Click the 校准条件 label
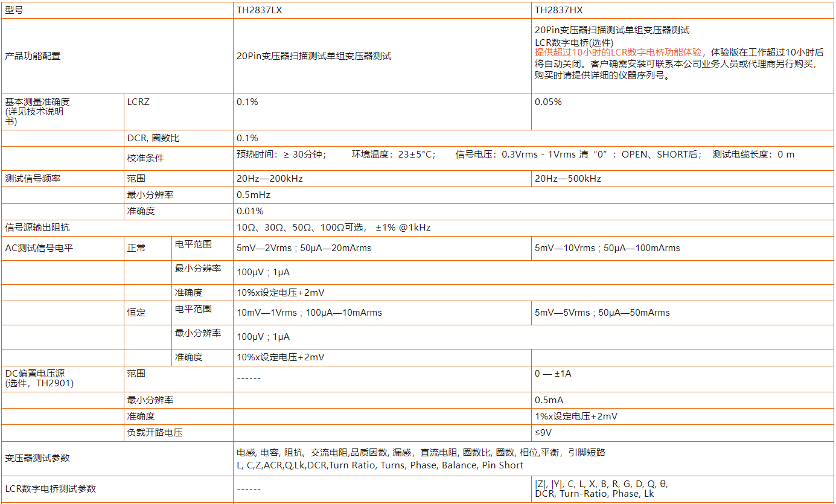Image resolution: width=836 pixels, height=504 pixels. pyautogui.click(x=145, y=158)
